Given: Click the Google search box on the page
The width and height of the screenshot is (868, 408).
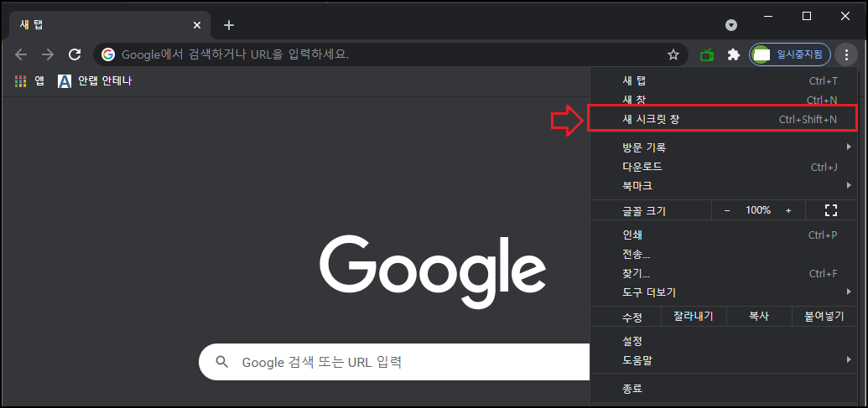Looking at the screenshot, I should coord(394,362).
